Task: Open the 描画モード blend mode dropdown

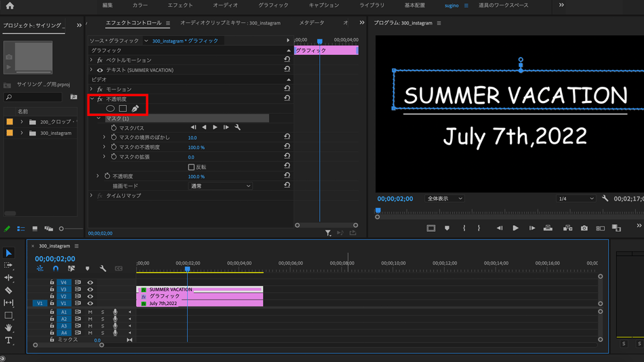Action: coord(220,186)
